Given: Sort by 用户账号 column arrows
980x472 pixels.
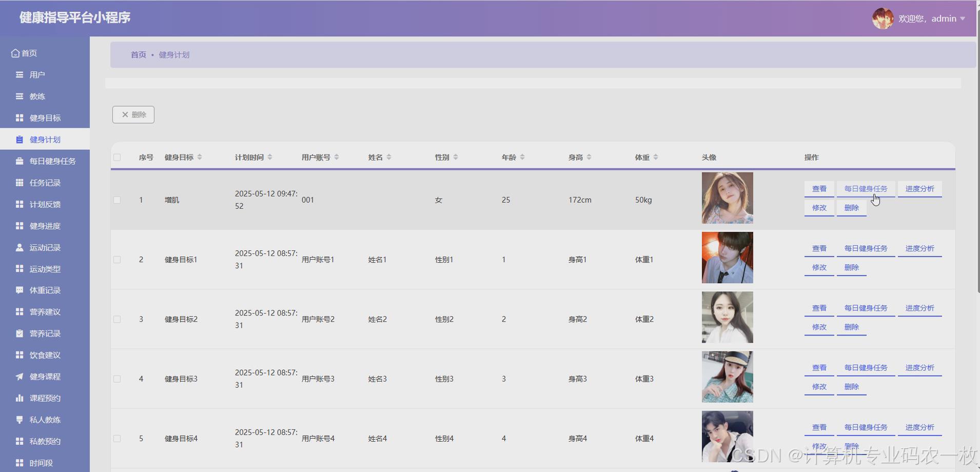Looking at the screenshot, I should (x=337, y=157).
